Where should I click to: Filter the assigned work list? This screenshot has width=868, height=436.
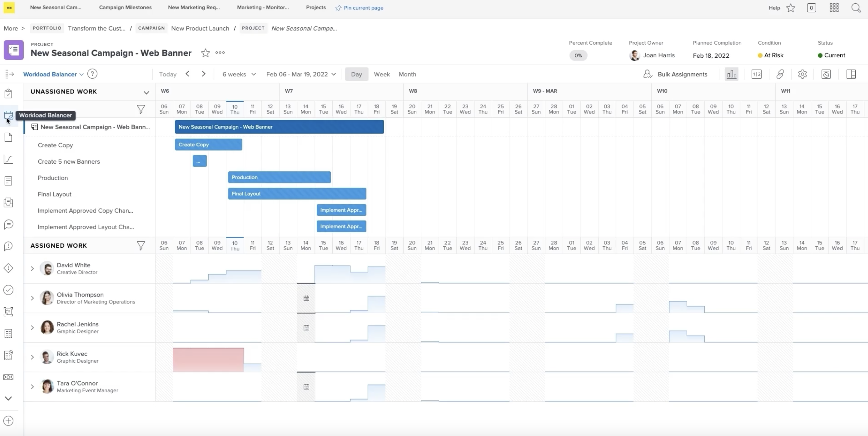[141, 246]
